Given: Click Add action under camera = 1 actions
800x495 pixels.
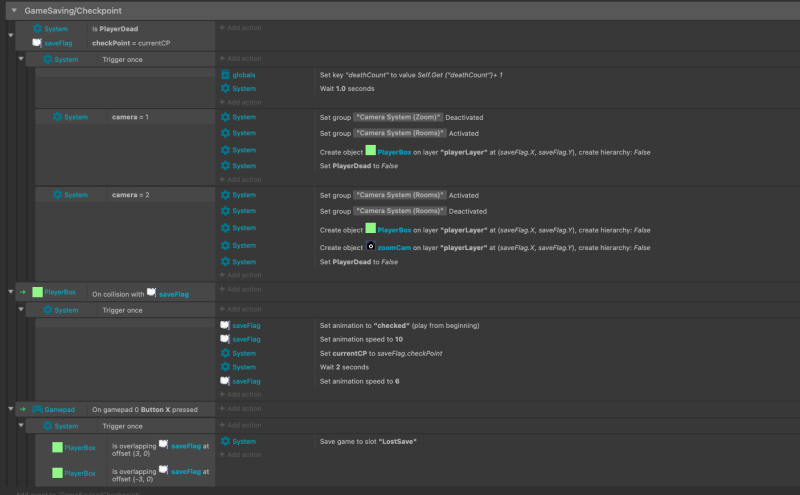Looking at the screenshot, I should click(240, 179).
